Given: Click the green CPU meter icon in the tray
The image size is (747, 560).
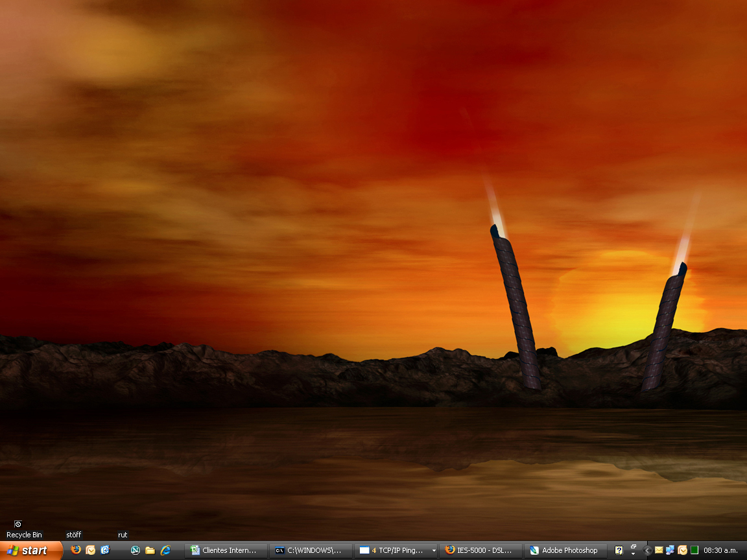Looking at the screenshot, I should click(x=694, y=550).
